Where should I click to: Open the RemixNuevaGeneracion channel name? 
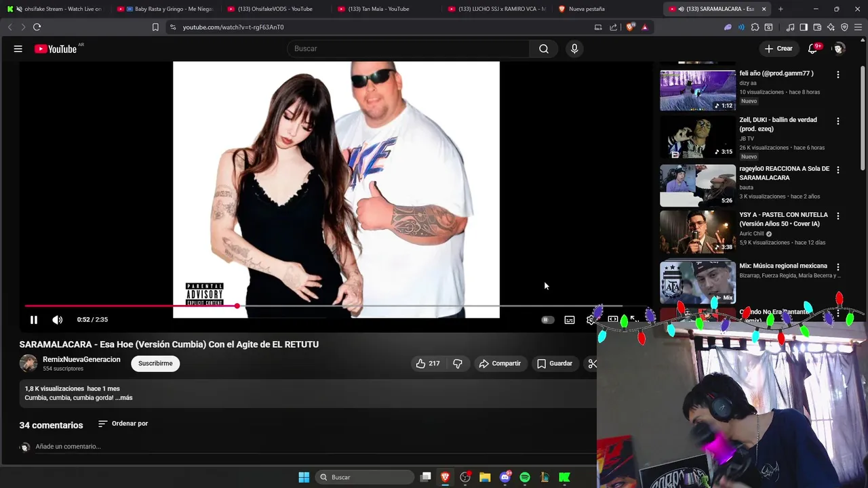point(81,360)
